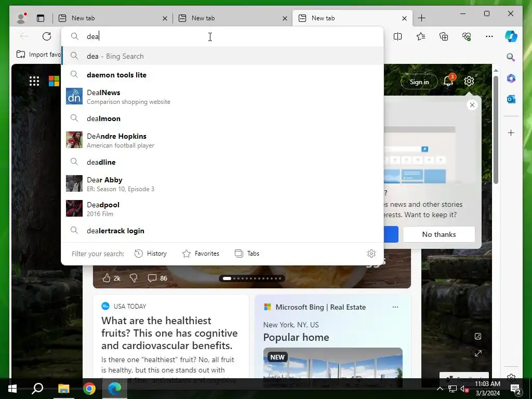Image resolution: width=532 pixels, height=399 pixels.
Task: Add a sidebar app with plus icon
Action: point(511,132)
